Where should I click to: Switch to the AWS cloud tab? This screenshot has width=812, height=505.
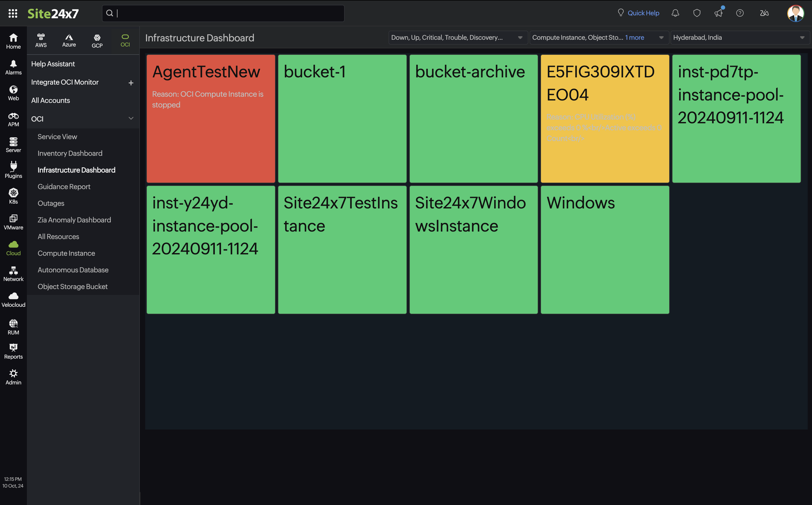(41, 40)
